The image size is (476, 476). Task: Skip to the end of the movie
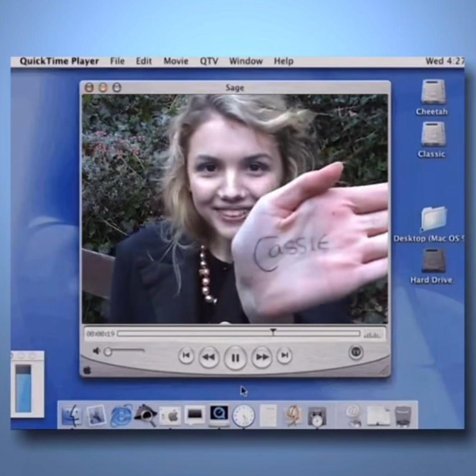coord(284,355)
